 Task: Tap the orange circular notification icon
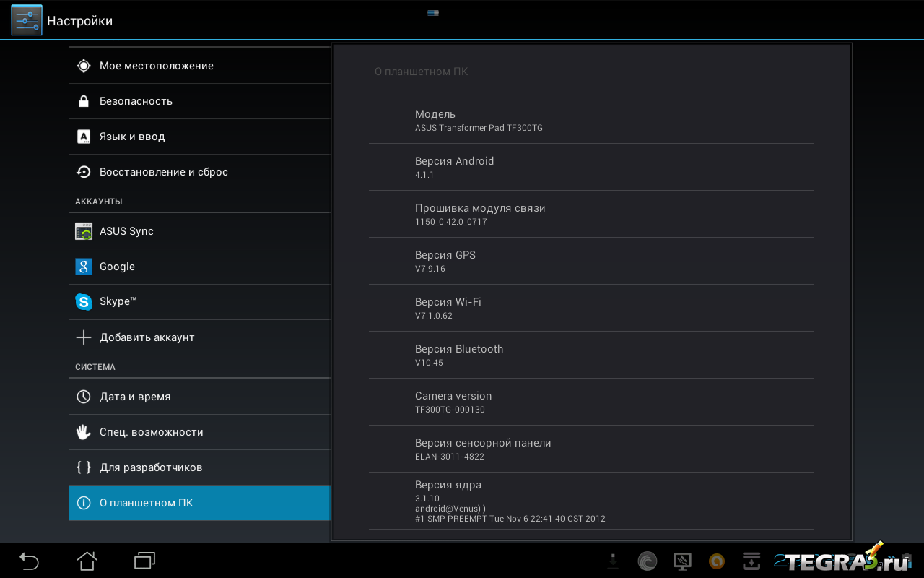717,561
